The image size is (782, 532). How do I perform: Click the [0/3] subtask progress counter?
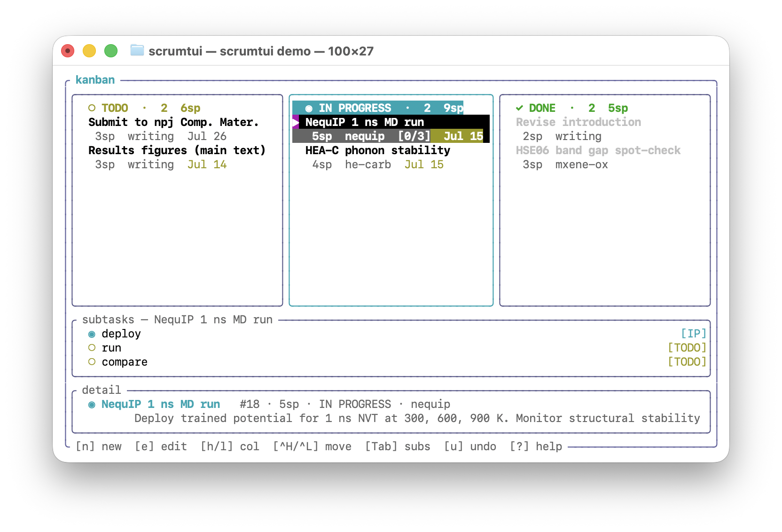pyautogui.click(x=414, y=136)
